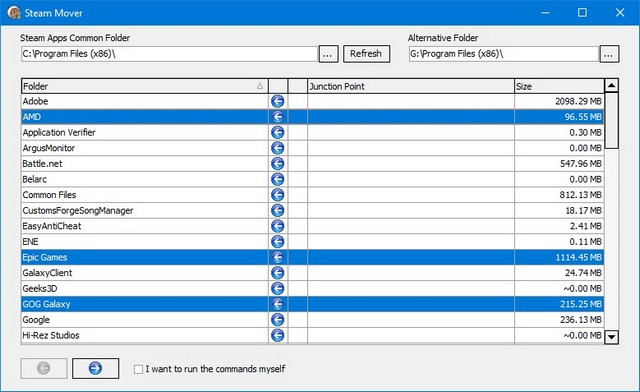This screenshot has width=640, height=392.
Task: Click the arrow icon in Google row
Action: pyautogui.click(x=278, y=320)
